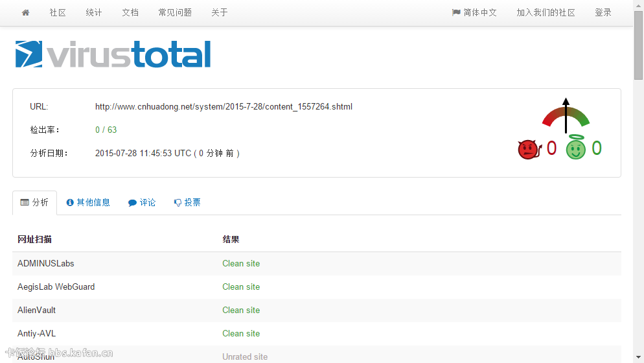
Task: Click the vertical scrollbar thumb
Action: coord(638,45)
